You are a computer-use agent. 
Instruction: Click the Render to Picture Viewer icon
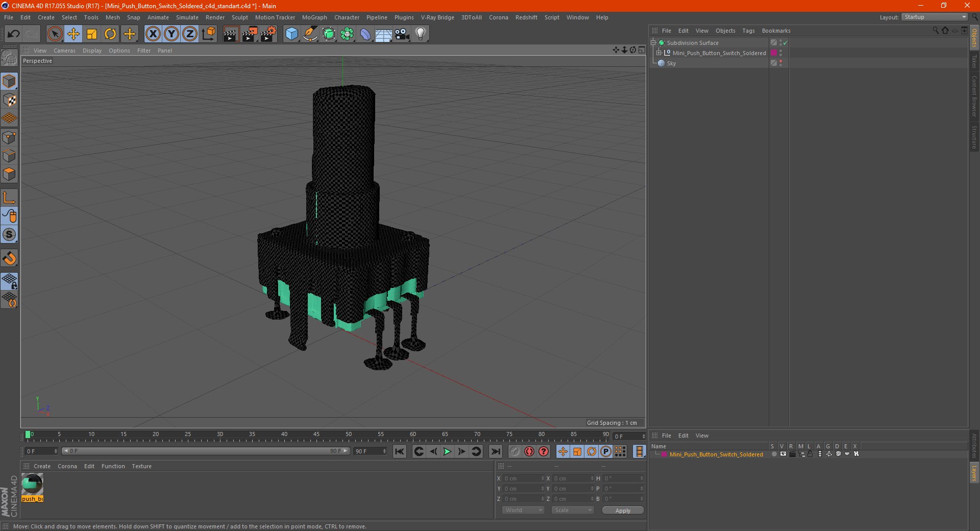[250, 34]
